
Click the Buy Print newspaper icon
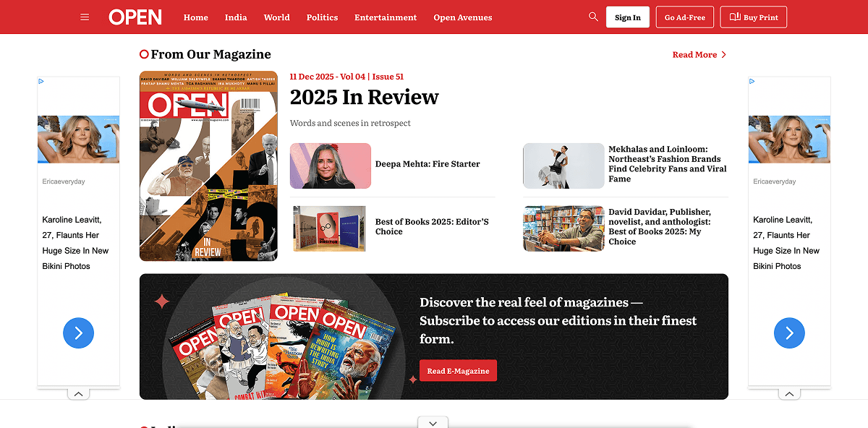pyautogui.click(x=733, y=17)
